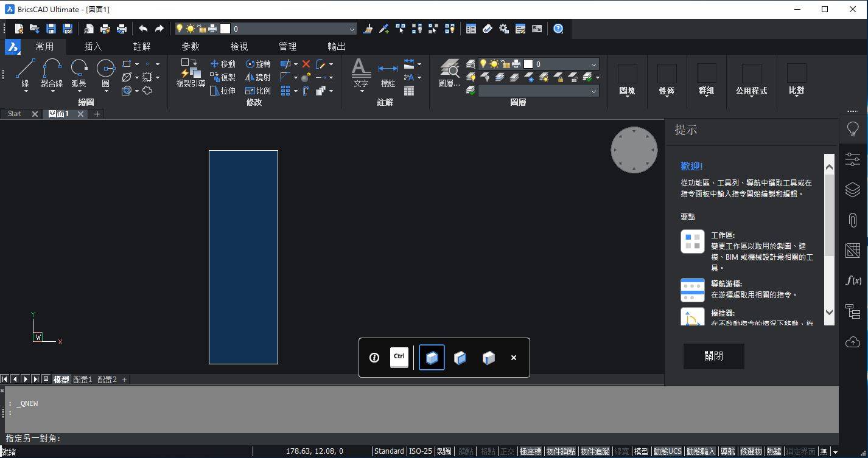
Task: Open the status bar settings dropdown arrow
Action: (x=835, y=451)
